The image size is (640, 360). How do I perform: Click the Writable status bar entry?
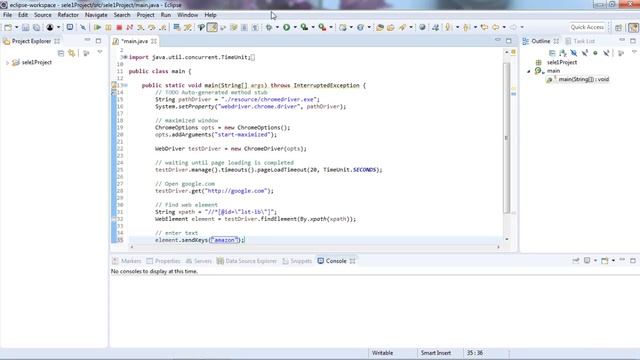pos(382,353)
